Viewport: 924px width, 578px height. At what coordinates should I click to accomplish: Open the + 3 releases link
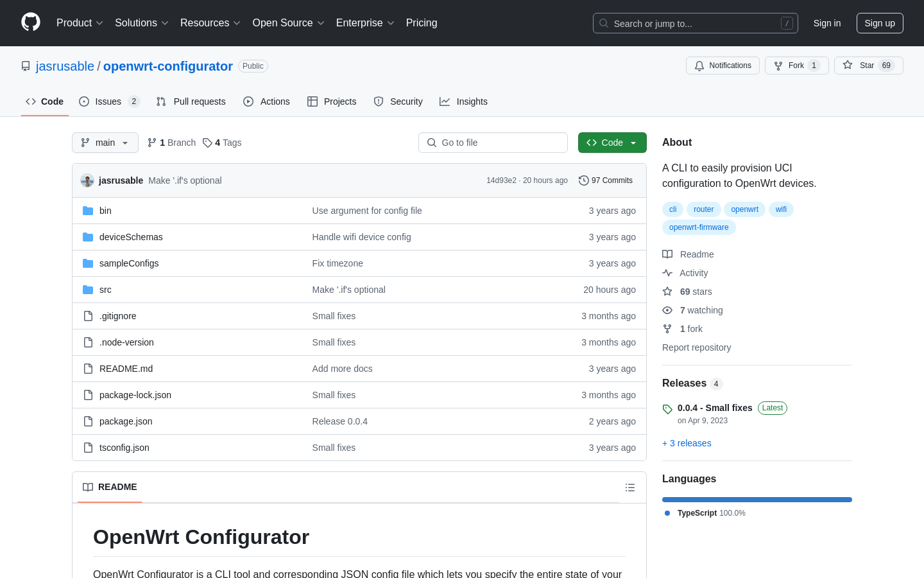coord(687,443)
